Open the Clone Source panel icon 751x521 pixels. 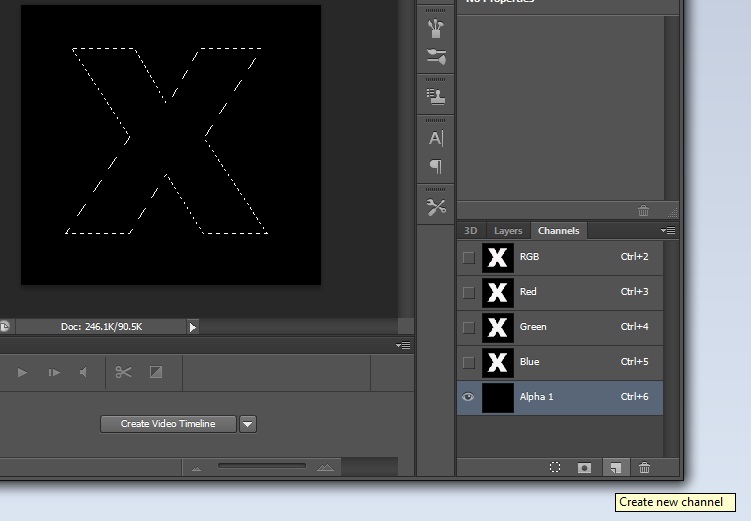[435, 96]
